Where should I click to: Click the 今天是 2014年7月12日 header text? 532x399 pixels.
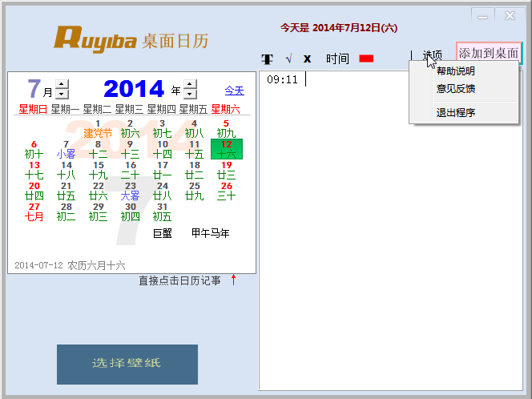[x=339, y=28]
